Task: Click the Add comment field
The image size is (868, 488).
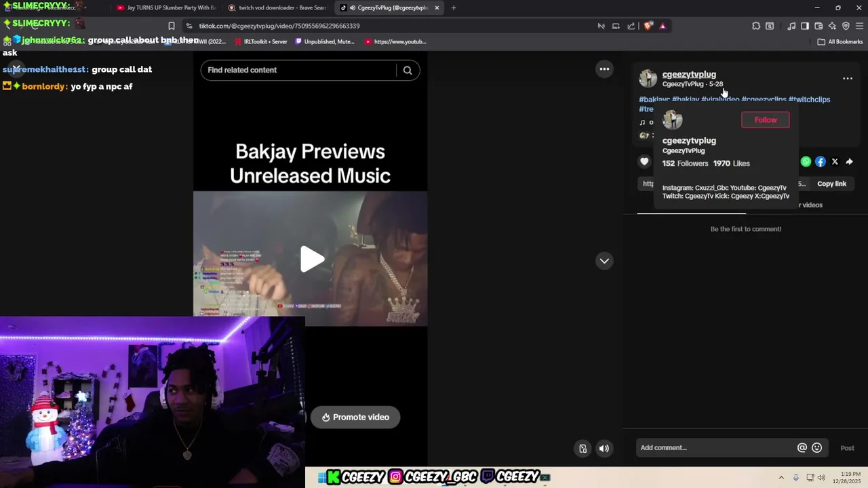Action: tap(715, 447)
